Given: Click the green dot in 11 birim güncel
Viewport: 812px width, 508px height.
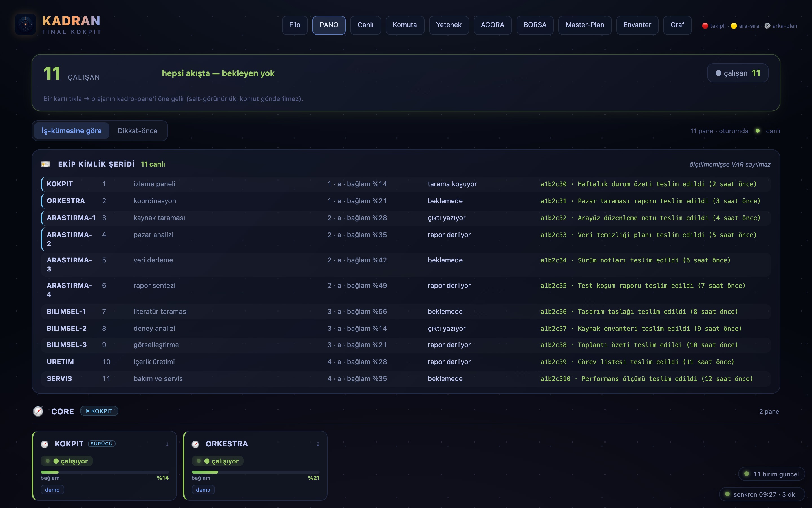Looking at the screenshot, I should pyautogui.click(x=747, y=474).
